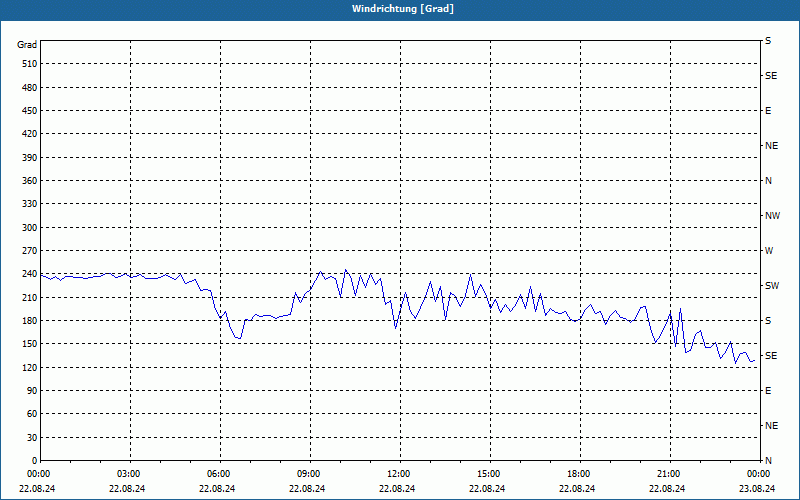Click the "22.08.24" date under 18:00
Viewport: 800px width, 500px height.
pos(577,489)
